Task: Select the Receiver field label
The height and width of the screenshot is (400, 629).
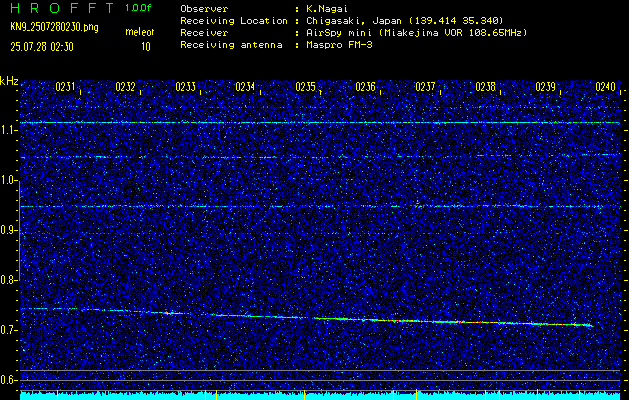Action: [x=204, y=32]
